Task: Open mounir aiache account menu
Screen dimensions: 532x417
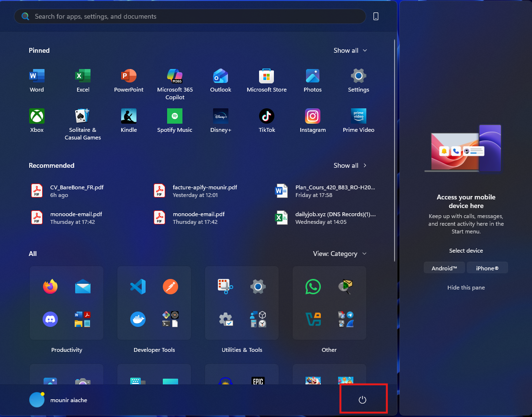Action: [x=58, y=400]
